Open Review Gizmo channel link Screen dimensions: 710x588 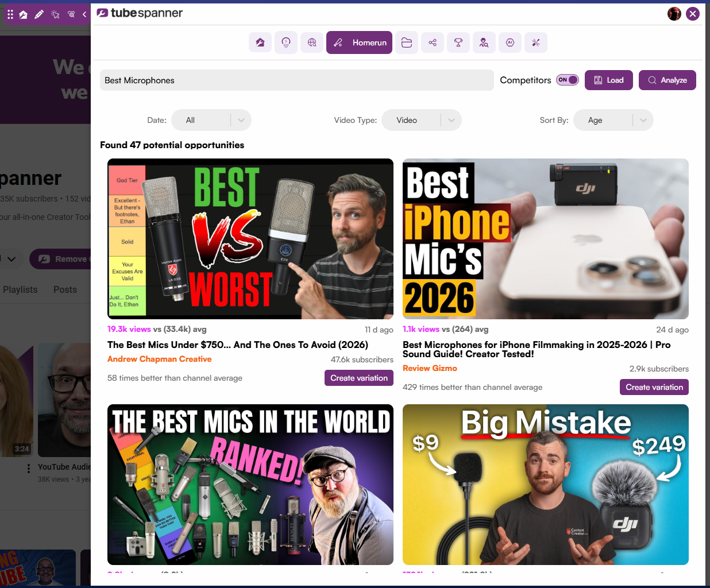[x=430, y=368]
